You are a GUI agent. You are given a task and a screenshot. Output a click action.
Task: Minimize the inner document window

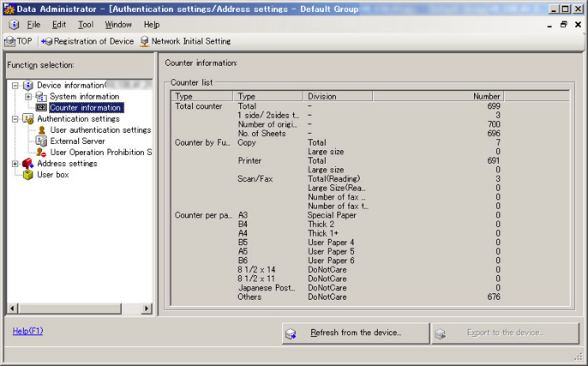tap(549, 25)
